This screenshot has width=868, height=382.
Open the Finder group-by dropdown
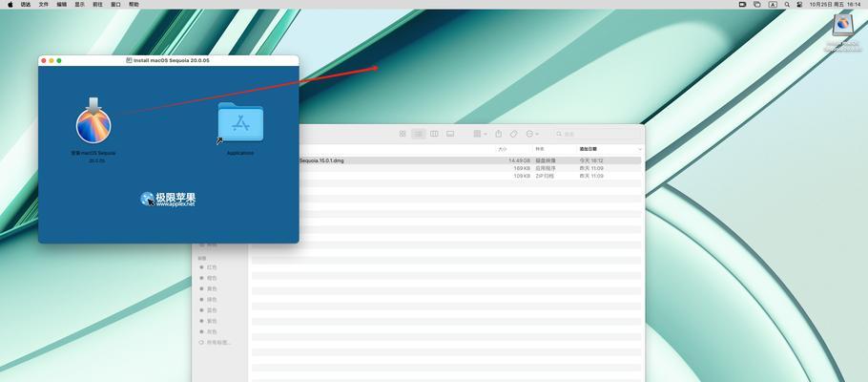480,134
